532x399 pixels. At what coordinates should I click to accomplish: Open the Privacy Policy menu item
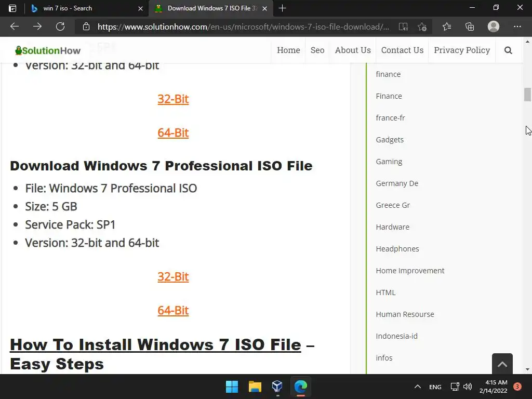point(462,50)
